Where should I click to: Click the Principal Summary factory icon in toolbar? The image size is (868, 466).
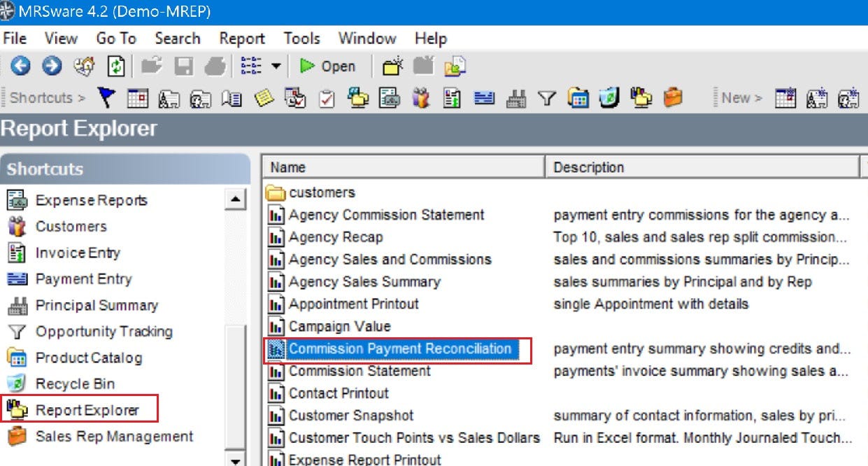pos(515,99)
